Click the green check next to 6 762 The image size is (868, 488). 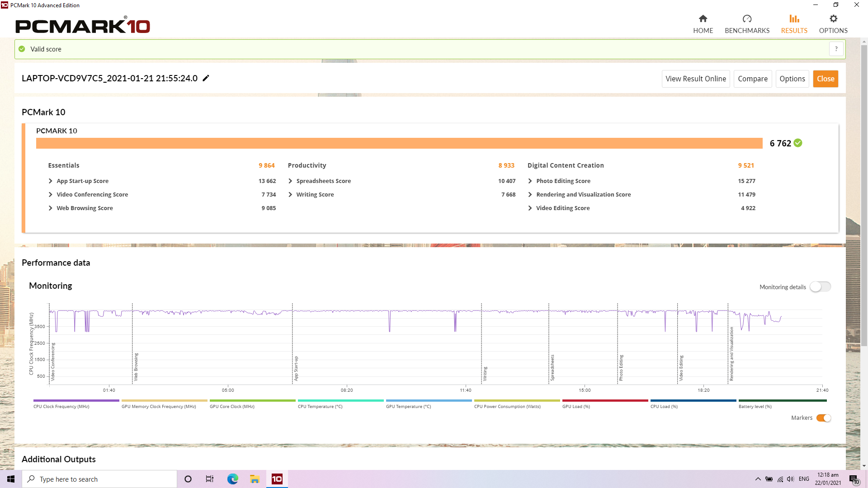pos(798,143)
